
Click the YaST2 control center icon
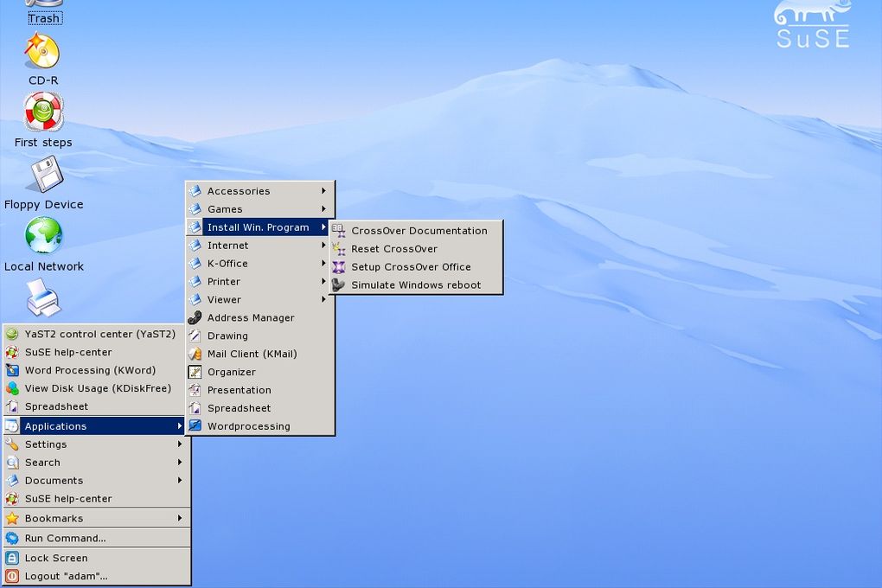[12, 335]
